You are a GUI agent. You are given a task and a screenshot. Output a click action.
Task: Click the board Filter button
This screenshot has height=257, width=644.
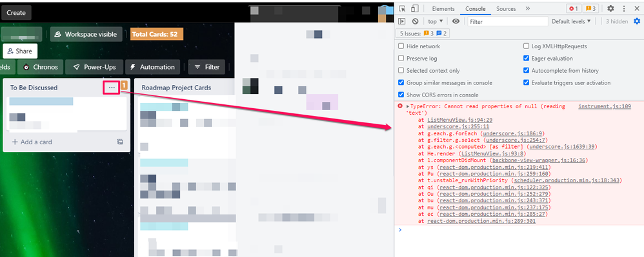pyautogui.click(x=206, y=67)
